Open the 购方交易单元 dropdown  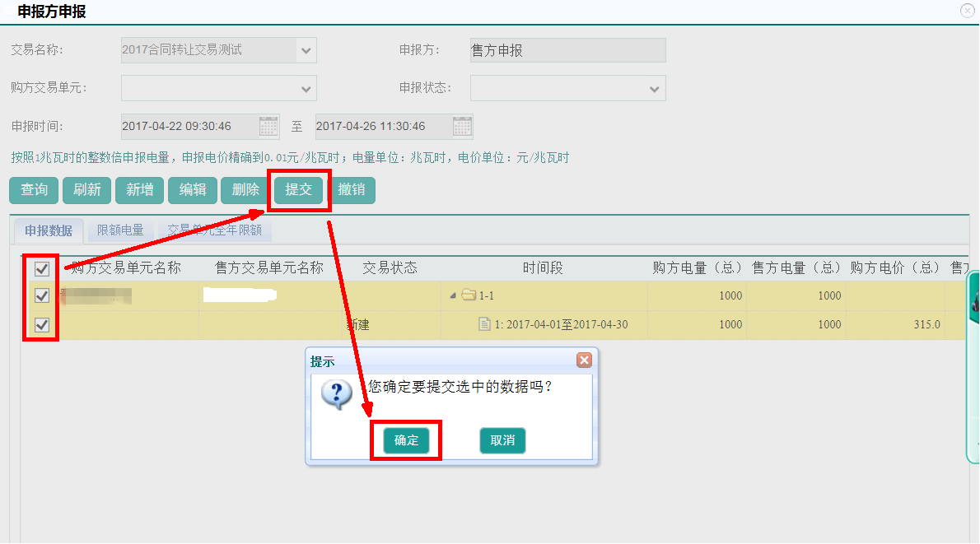pos(306,88)
